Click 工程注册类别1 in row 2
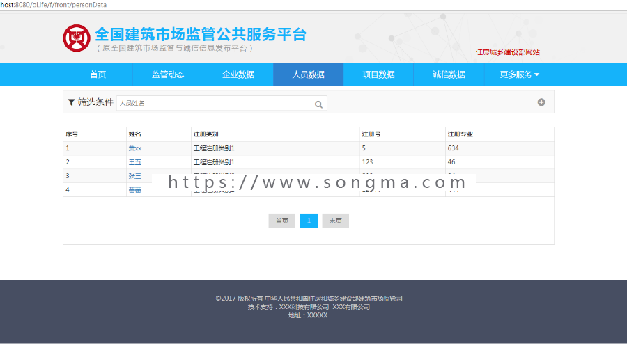The width and height of the screenshot is (627, 364). pos(214,162)
